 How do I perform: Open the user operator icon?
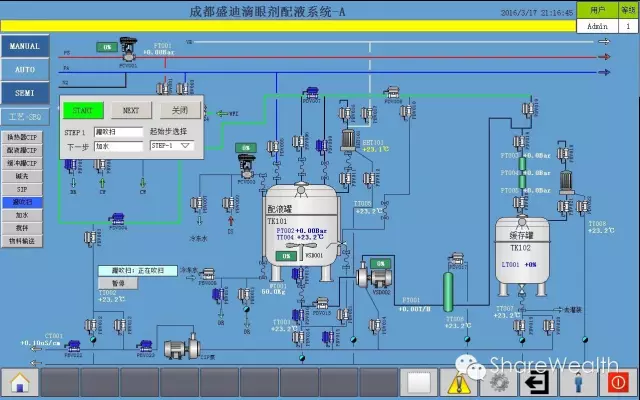pyautogui.click(x=579, y=382)
